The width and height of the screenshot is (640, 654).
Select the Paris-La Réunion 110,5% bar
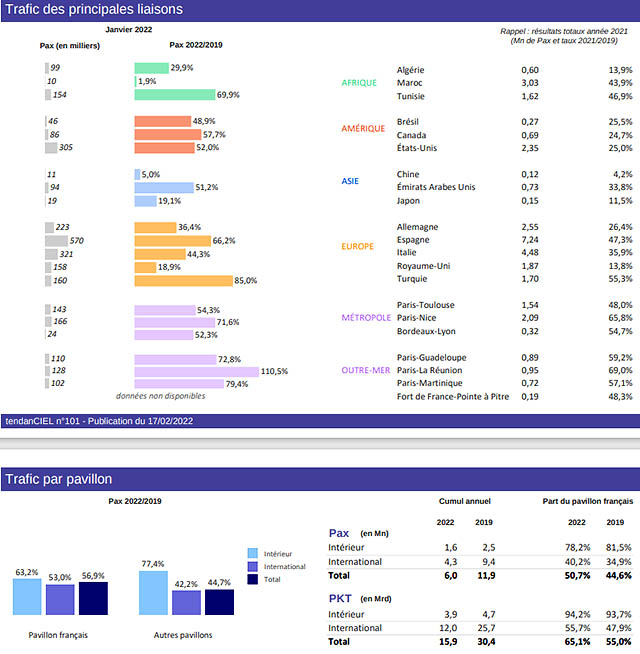tap(196, 371)
